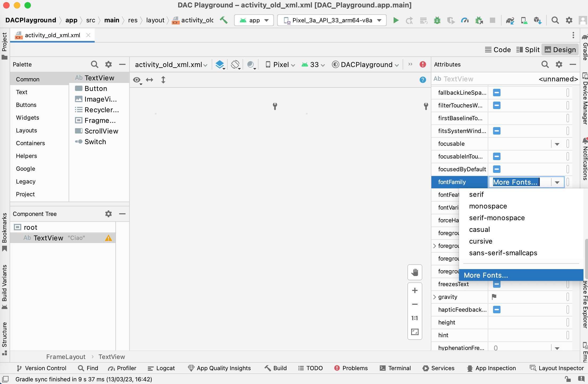Select the 'cursive' font family option
The image size is (588, 384).
[x=481, y=241]
